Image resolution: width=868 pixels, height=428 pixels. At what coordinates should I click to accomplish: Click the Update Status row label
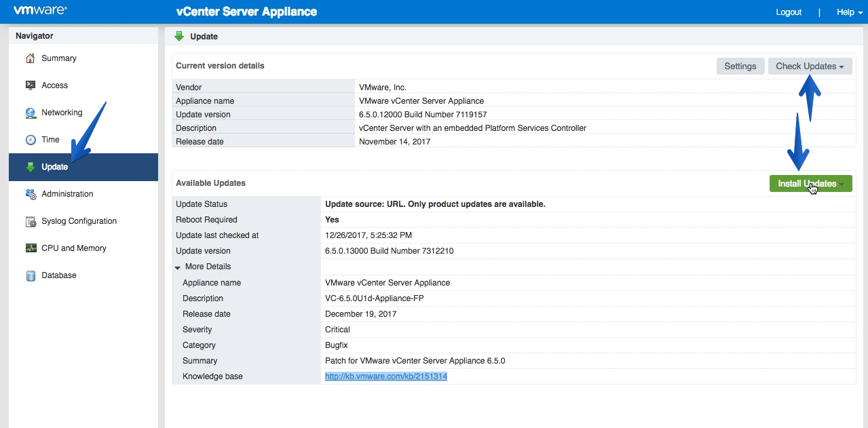pos(202,204)
